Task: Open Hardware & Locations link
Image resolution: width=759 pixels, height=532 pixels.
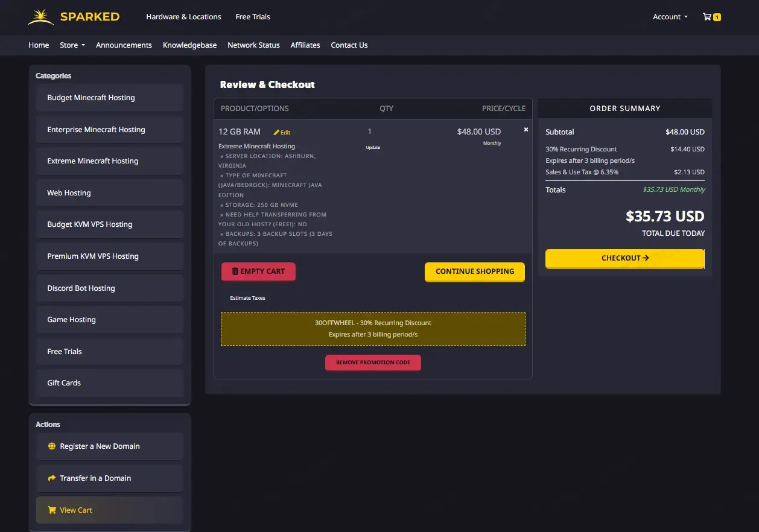Action: [x=183, y=17]
